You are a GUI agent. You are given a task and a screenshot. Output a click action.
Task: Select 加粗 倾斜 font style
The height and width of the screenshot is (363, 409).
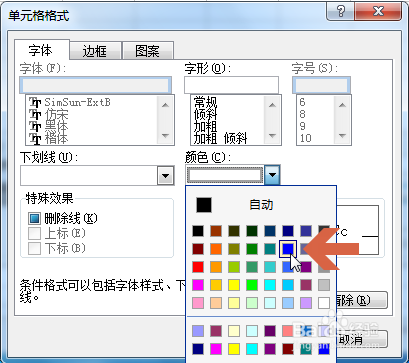coord(220,138)
